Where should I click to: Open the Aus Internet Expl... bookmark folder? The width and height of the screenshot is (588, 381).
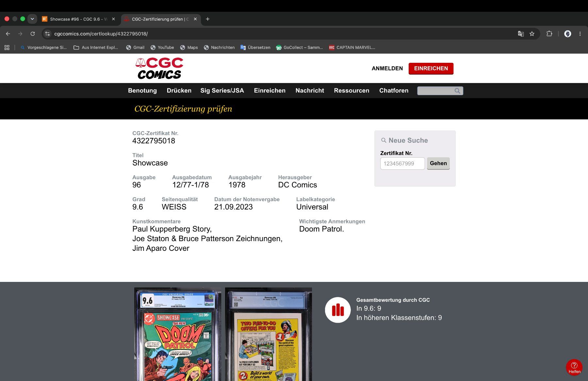(96, 47)
